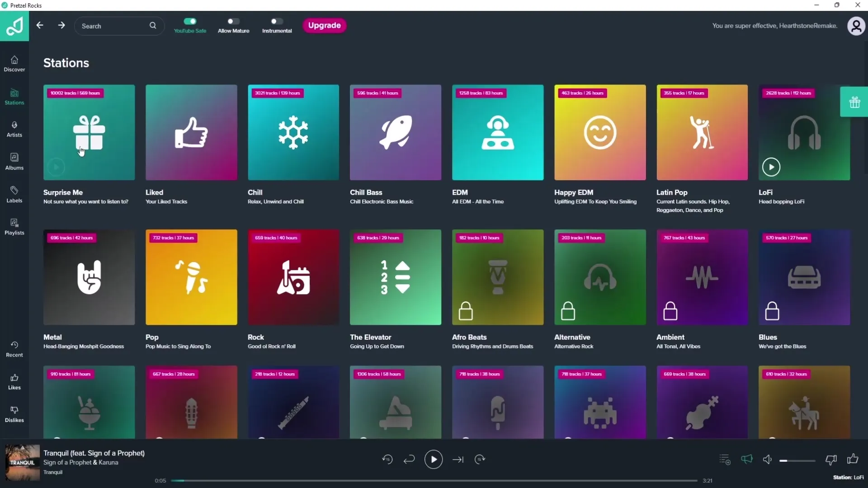Click the Recent section tab

14,349
